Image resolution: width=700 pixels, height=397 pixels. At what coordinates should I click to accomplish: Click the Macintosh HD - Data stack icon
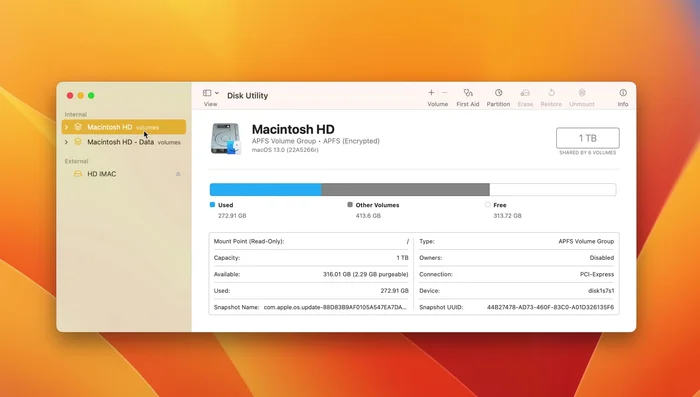[x=78, y=142]
